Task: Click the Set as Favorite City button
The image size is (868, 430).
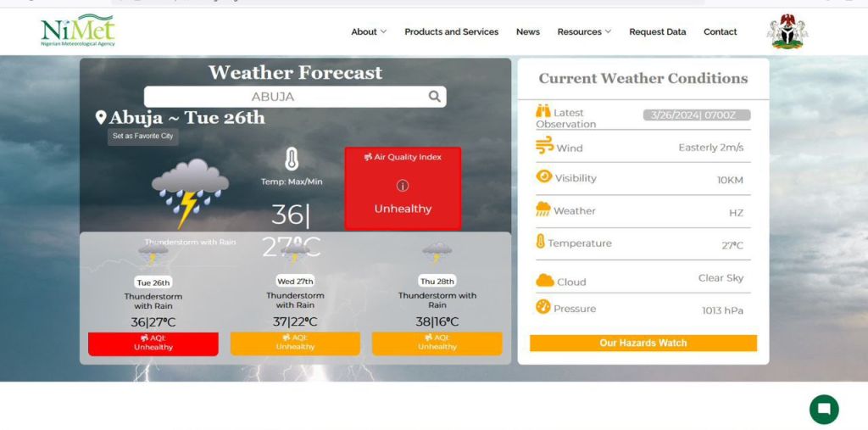Action: (x=142, y=136)
